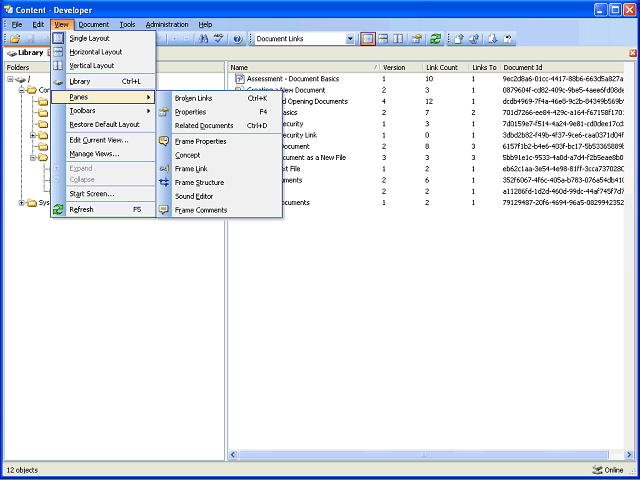This screenshot has height=480, width=640.
Task: Click the horizontal scrollbar left arrow
Action: [x=233, y=455]
